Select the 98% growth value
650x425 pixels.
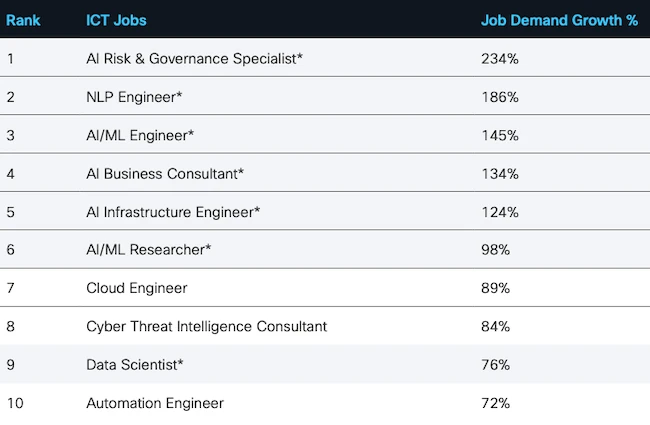(x=495, y=250)
